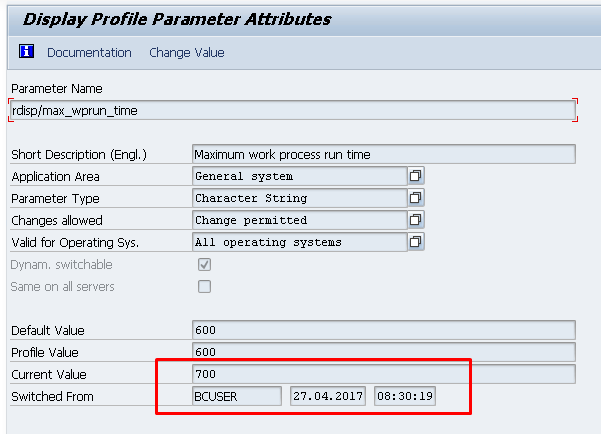The height and width of the screenshot is (434, 601).
Task: Click the BCUSER Switched From field
Action: [237, 396]
